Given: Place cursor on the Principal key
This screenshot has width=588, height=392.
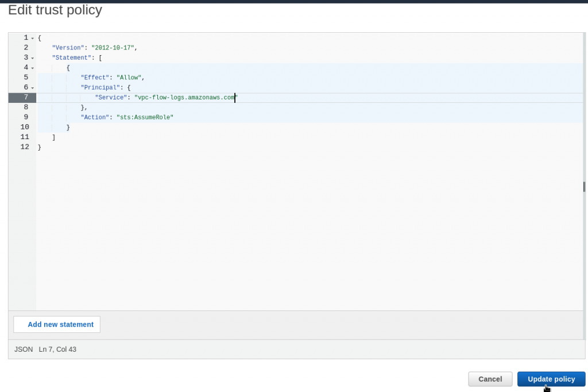Looking at the screenshot, I should click(x=100, y=87).
